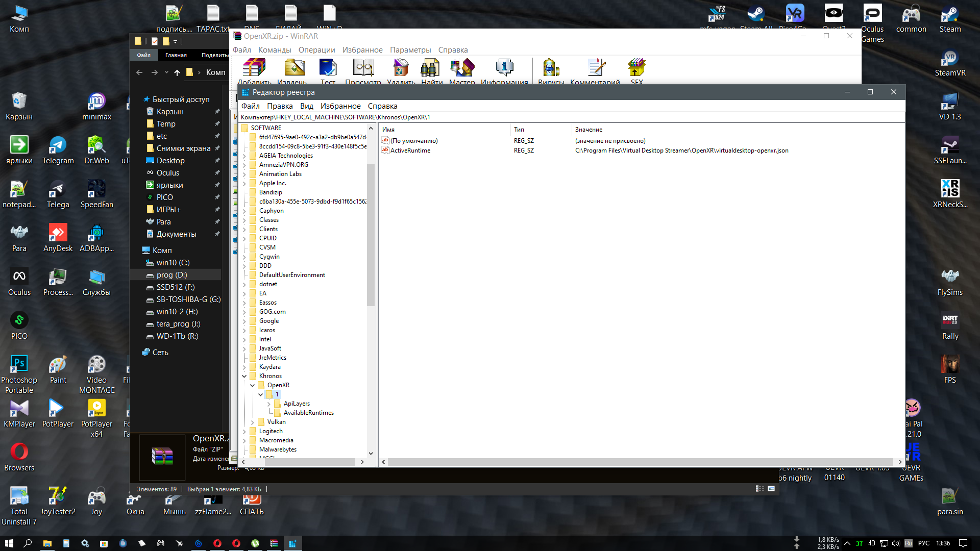Click WinRAR Wizard (Мастер) toolbar icon
This screenshot has width=980, height=551.
(462, 67)
